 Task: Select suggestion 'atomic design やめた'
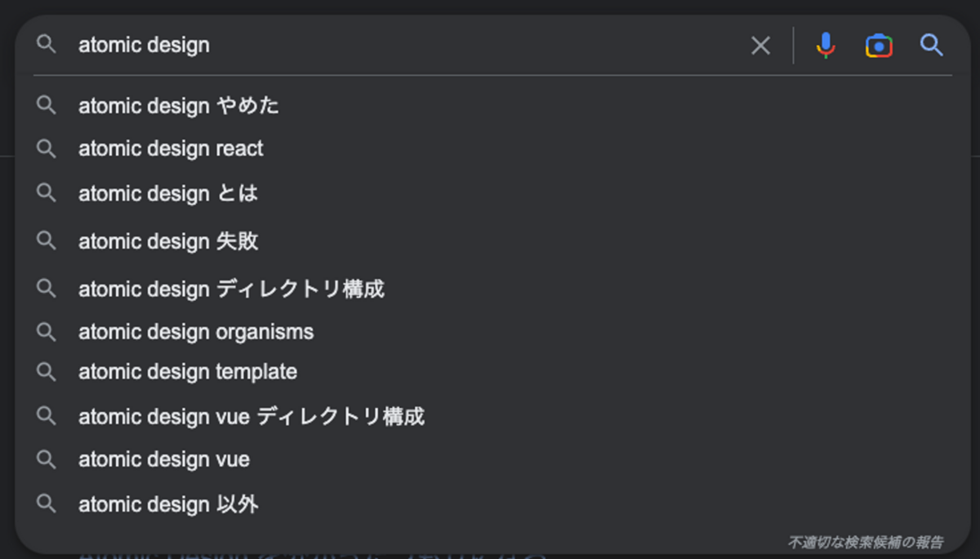[490, 105]
